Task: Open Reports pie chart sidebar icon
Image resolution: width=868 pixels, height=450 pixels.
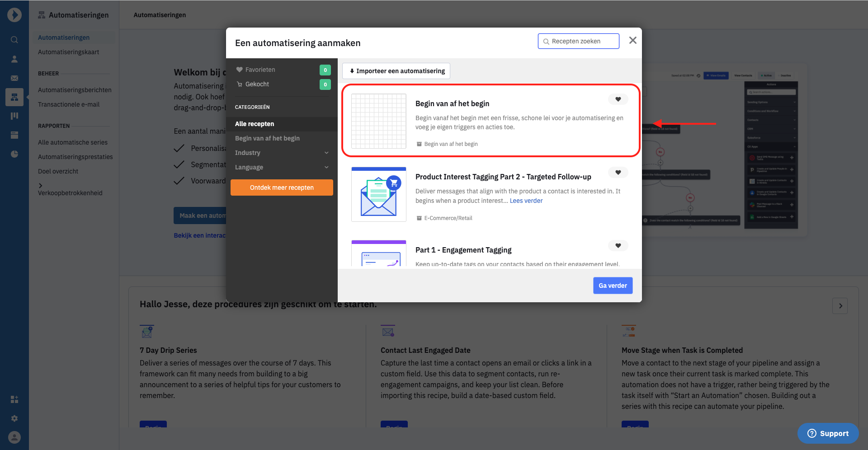Action: click(14, 154)
